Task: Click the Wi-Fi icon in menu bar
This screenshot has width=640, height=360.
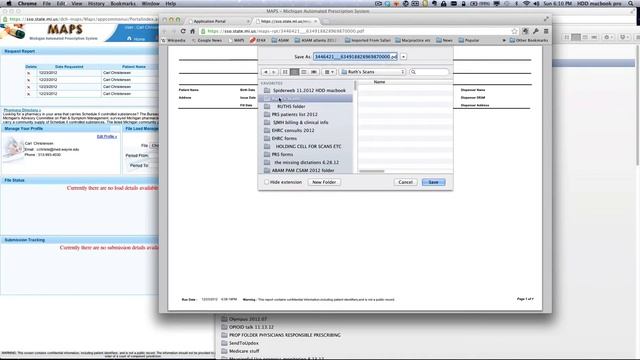Action: click(527, 3)
